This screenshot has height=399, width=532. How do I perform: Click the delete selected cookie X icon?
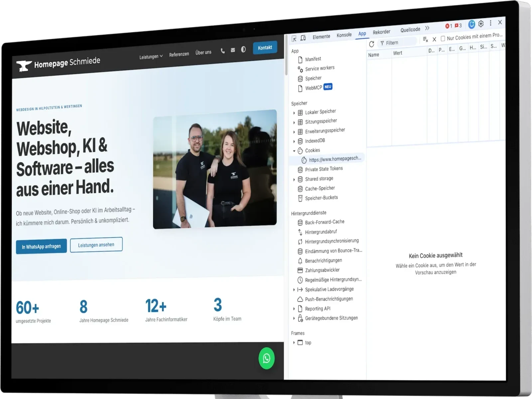(x=434, y=39)
